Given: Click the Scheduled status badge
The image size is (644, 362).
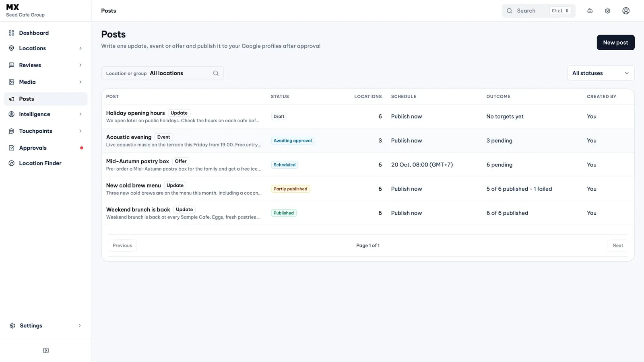Looking at the screenshot, I should [285, 165].
